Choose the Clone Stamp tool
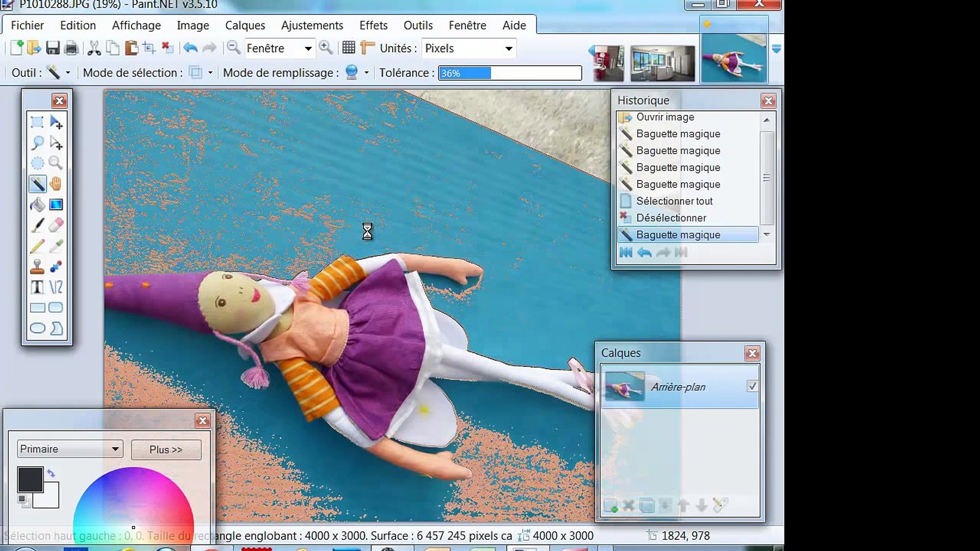This screenshot has height=551, width=980. [37, 266]
